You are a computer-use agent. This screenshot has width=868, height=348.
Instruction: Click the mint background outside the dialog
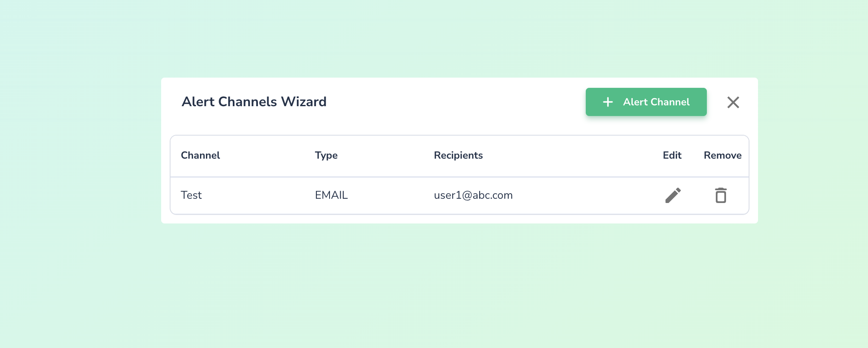pyautogui.click(x=426, y=290)
